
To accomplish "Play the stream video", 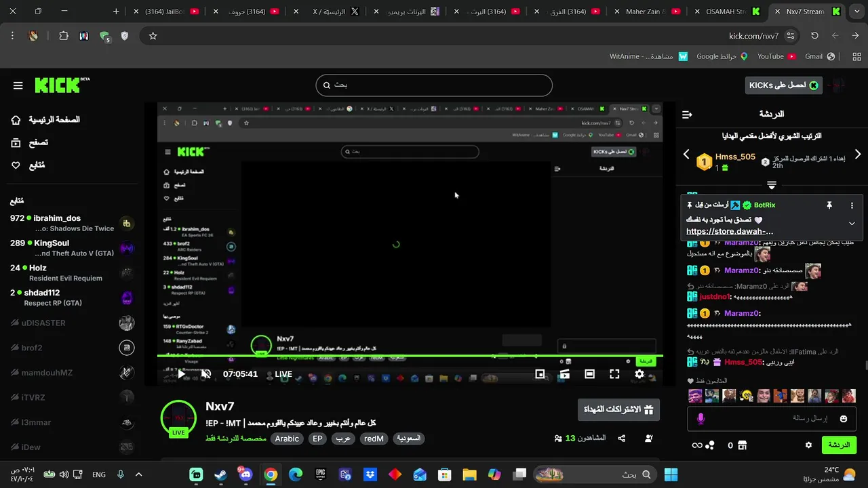I will pyautogui.click(x=181, y=373).
